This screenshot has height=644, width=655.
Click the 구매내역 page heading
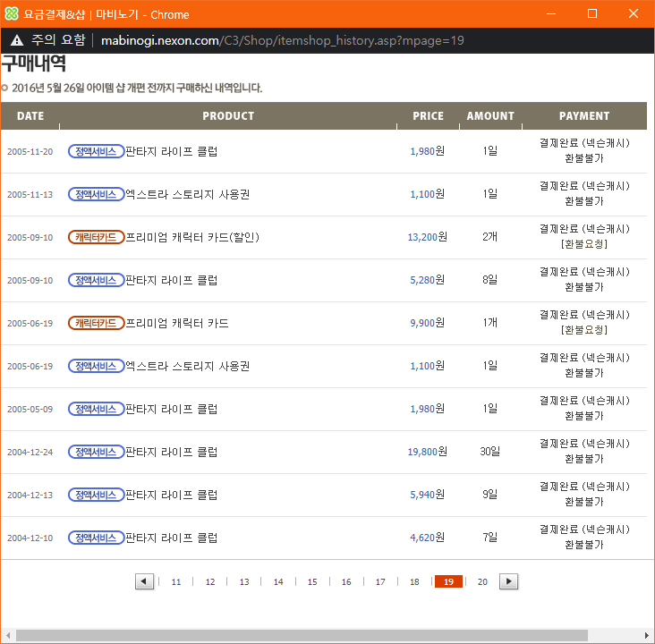34,64
